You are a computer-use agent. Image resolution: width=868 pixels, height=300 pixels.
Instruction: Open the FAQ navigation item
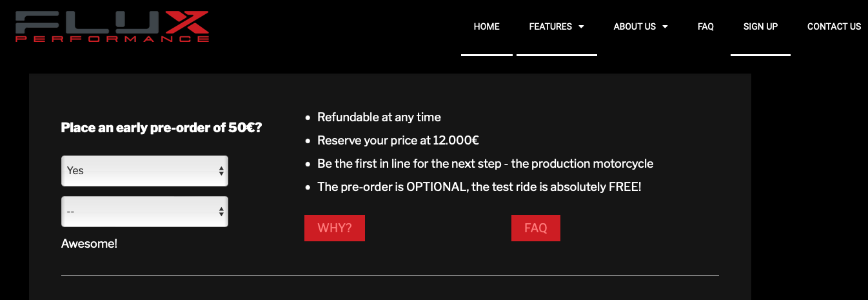705,27
